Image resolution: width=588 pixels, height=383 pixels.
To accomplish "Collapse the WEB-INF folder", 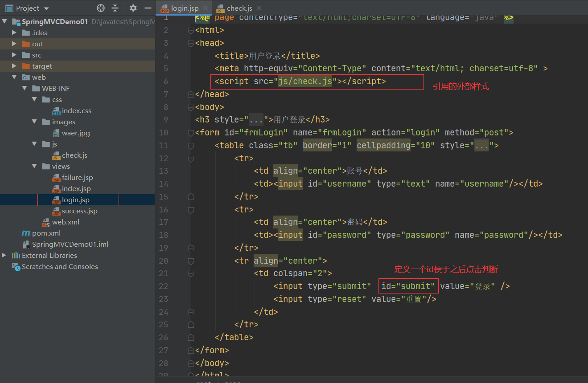I will [25, 88].
